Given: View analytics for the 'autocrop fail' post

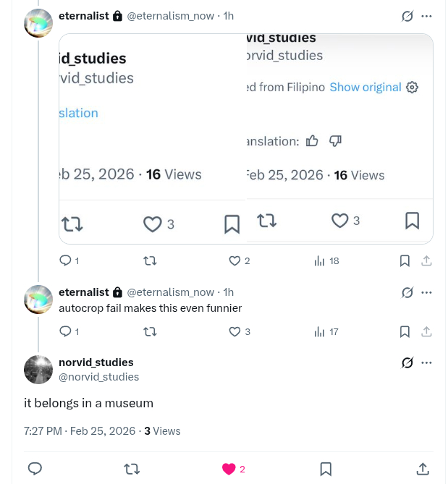Looking at the screenshot, I should coord(320,331).
